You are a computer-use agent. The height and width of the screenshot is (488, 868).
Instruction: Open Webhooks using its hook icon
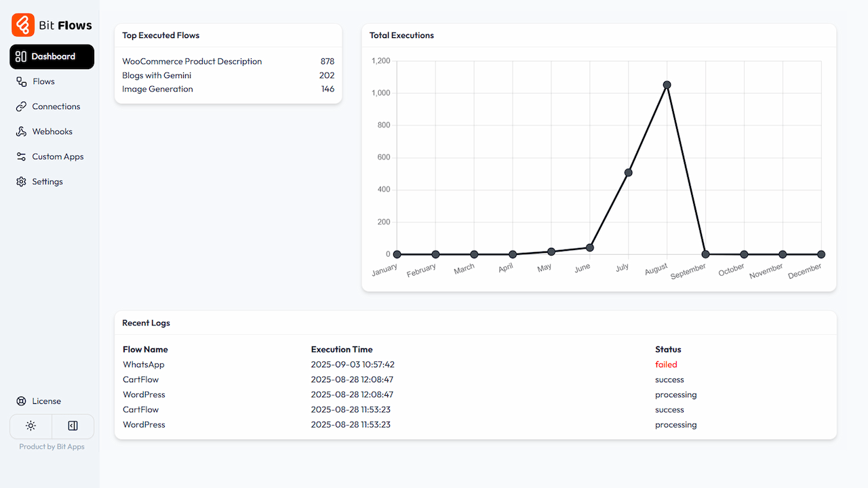coord(21,131)
